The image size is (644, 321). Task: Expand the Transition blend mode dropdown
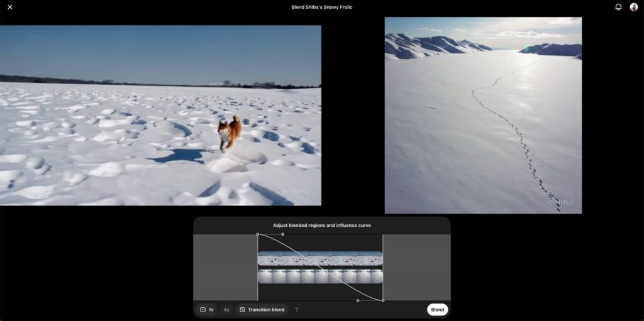pos(262,310)
